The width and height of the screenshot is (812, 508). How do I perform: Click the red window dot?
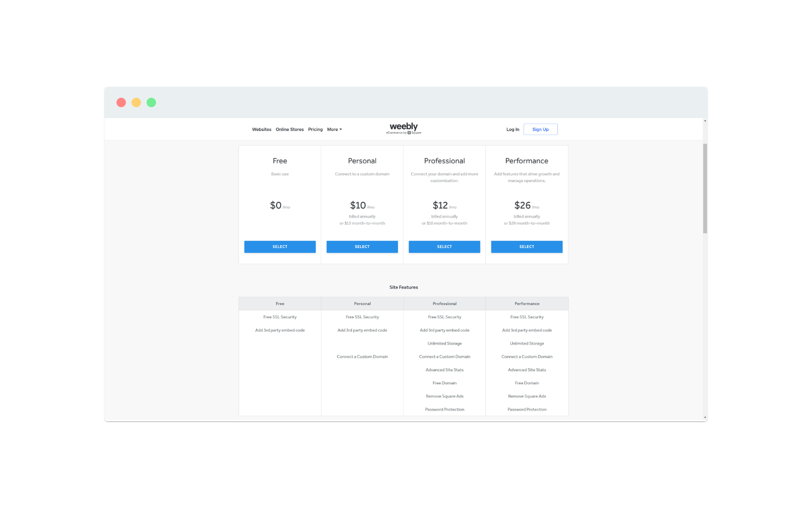coord(121,102)
